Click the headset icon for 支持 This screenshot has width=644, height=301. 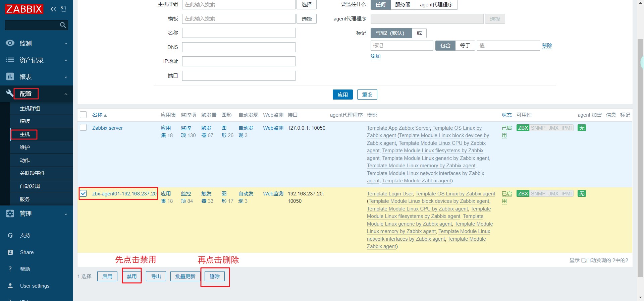[10, 235]
